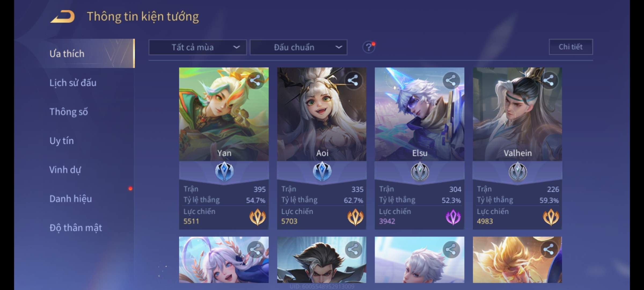This screenshot has width=644, height=290.
Task: Open the Danh hiệu tab
Action: tap(71, 199)
